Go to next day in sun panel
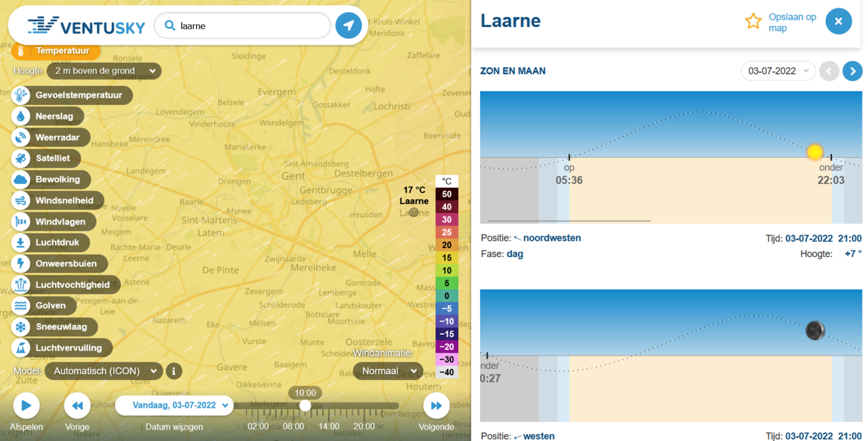 [x=852, y=71]
